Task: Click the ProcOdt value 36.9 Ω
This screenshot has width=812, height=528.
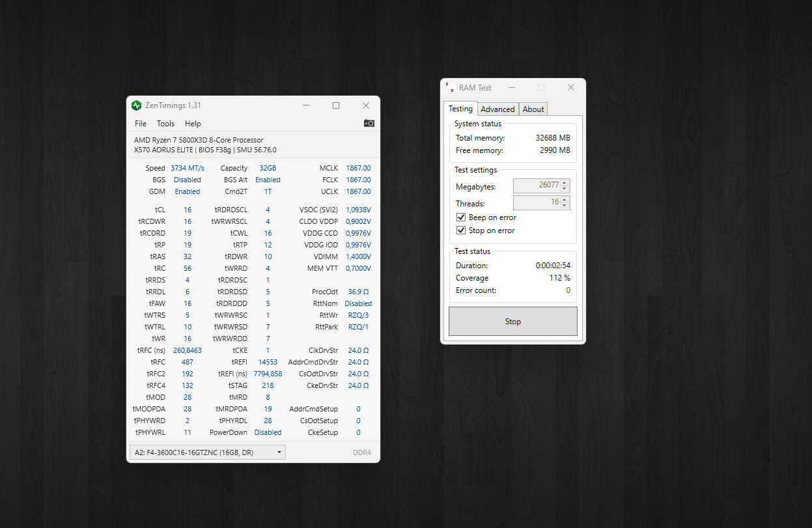Action: pos(359,292)
